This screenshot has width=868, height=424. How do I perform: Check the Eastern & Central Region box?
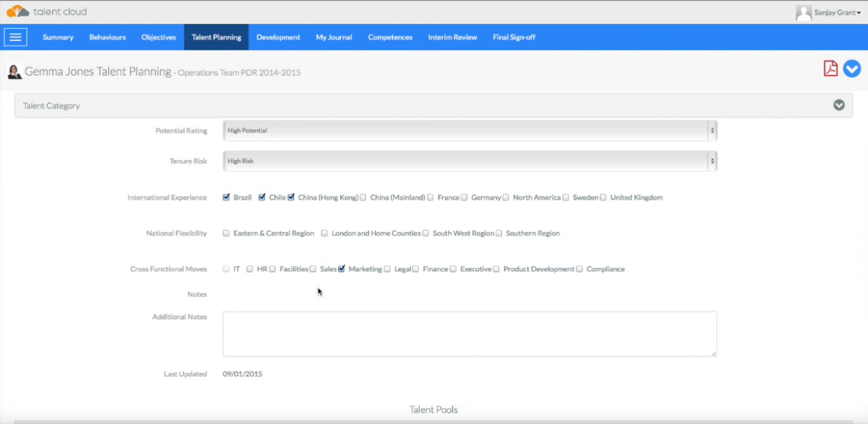(x=227, y=233)
